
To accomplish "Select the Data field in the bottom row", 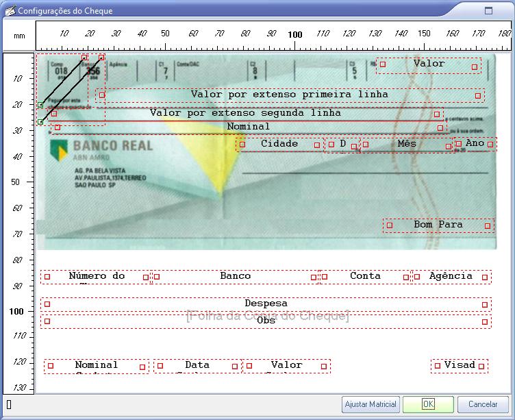I will pos(197,365).
